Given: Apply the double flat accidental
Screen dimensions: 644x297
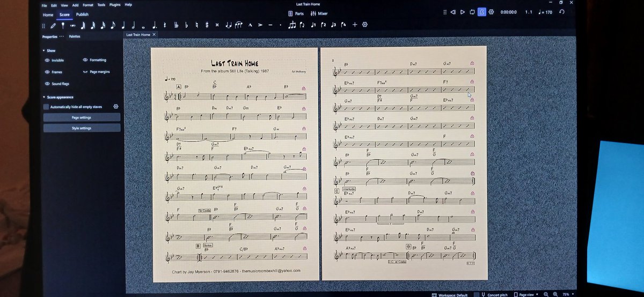Looking at the screenshot, I should tap(176, 25).
